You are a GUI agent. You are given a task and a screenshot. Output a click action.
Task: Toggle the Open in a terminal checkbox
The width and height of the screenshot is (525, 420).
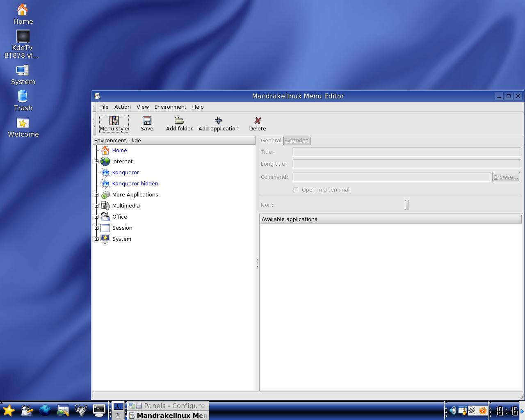point(296,189)
